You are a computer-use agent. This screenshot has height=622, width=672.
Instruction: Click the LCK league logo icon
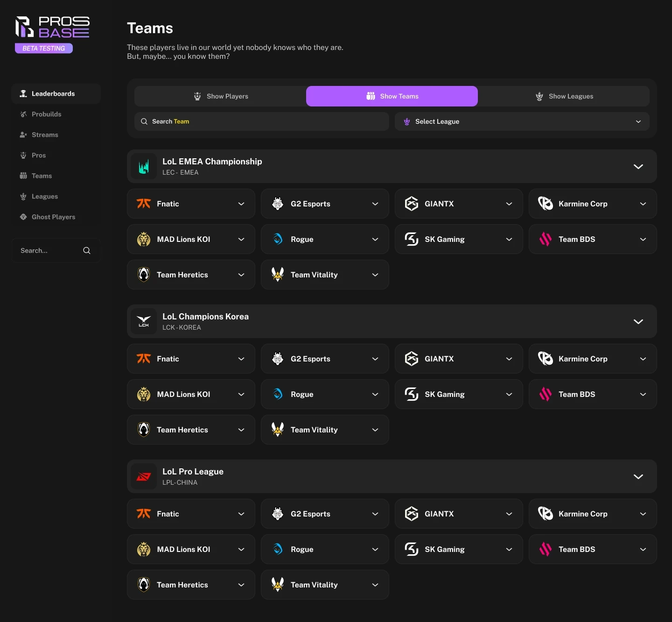click(144, 322)
